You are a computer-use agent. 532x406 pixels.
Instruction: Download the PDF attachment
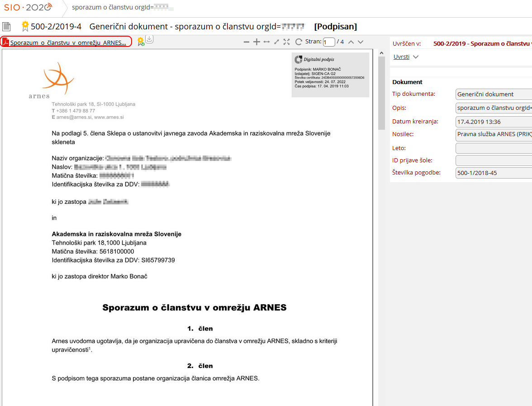149,39
